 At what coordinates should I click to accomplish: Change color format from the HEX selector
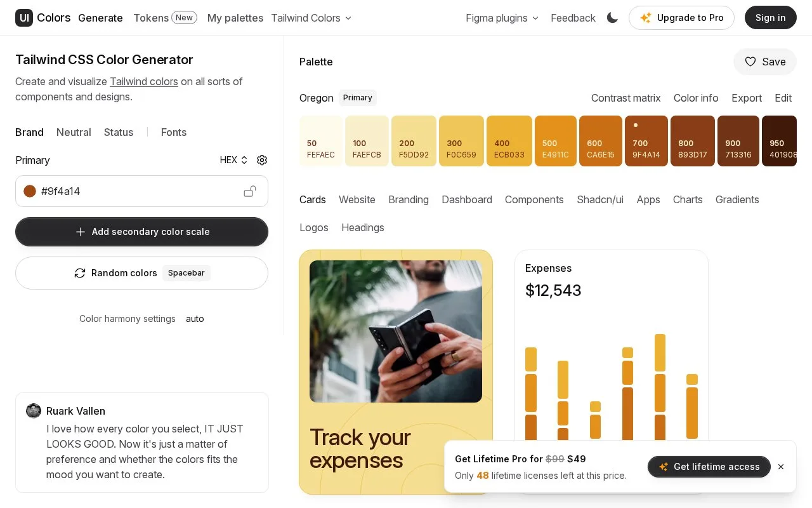[x=234, y=160]
